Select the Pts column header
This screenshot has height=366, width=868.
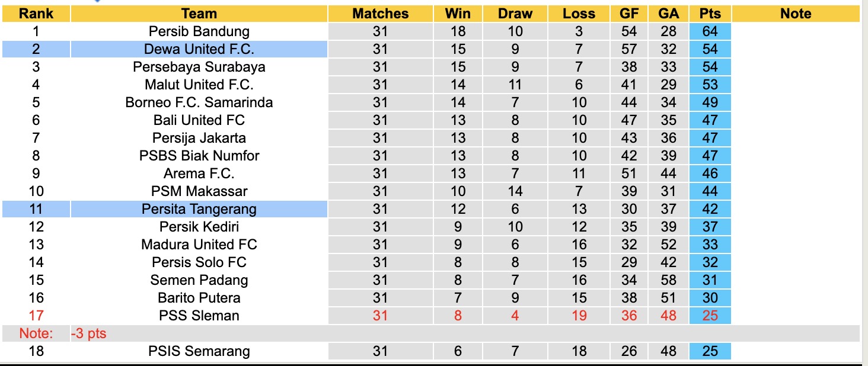(x=710, y=14)
